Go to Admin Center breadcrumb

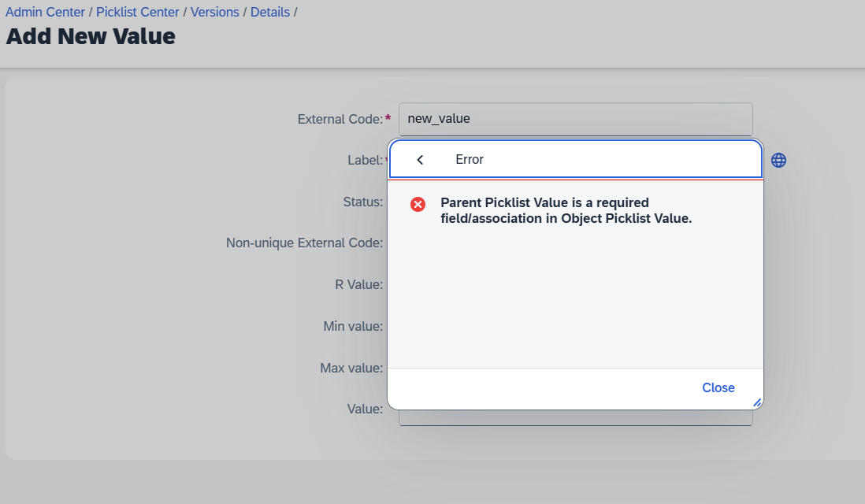click(x=45, y=12)
